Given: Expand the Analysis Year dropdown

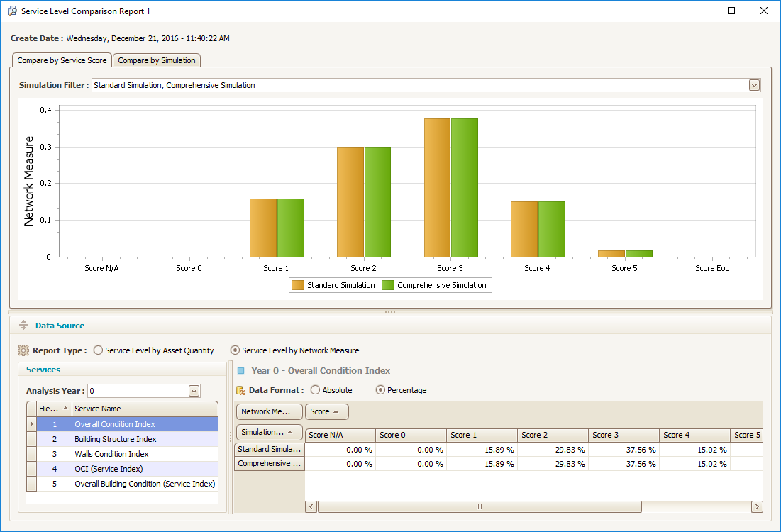Looking at the screenshot, I should 194,391.
